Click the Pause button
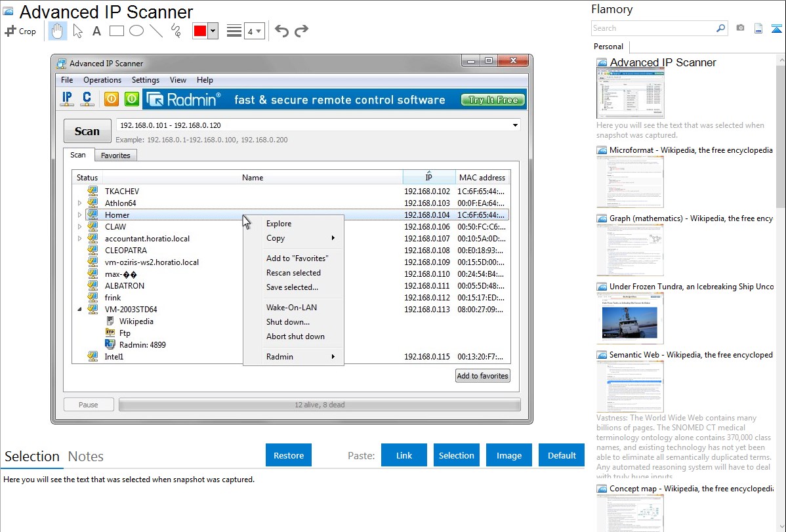This screenshot has width=786, height=532. pos(88,405)
